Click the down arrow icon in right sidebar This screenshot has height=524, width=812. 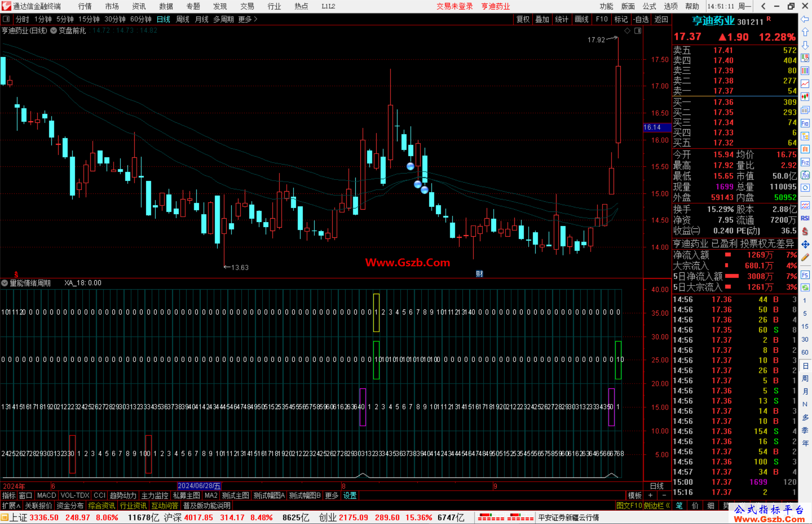(x=805, y=45)
